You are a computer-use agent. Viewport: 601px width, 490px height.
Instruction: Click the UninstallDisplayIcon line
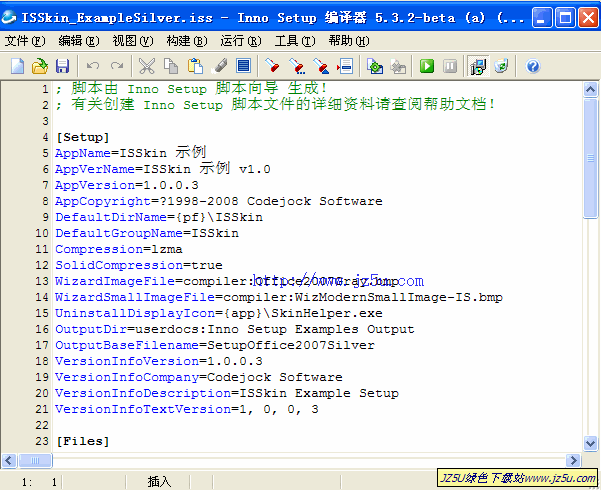219,313
